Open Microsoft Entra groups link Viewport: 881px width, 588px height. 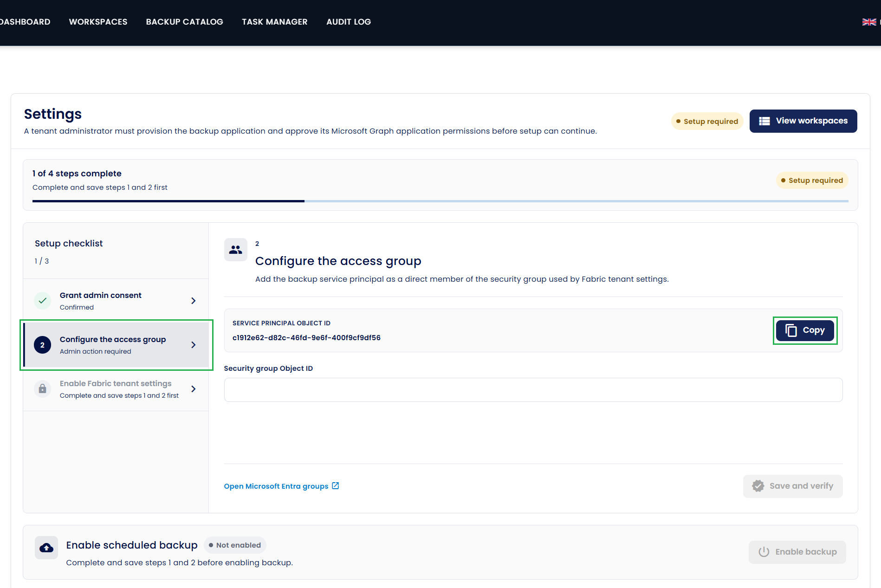click(x=281, y=486)
